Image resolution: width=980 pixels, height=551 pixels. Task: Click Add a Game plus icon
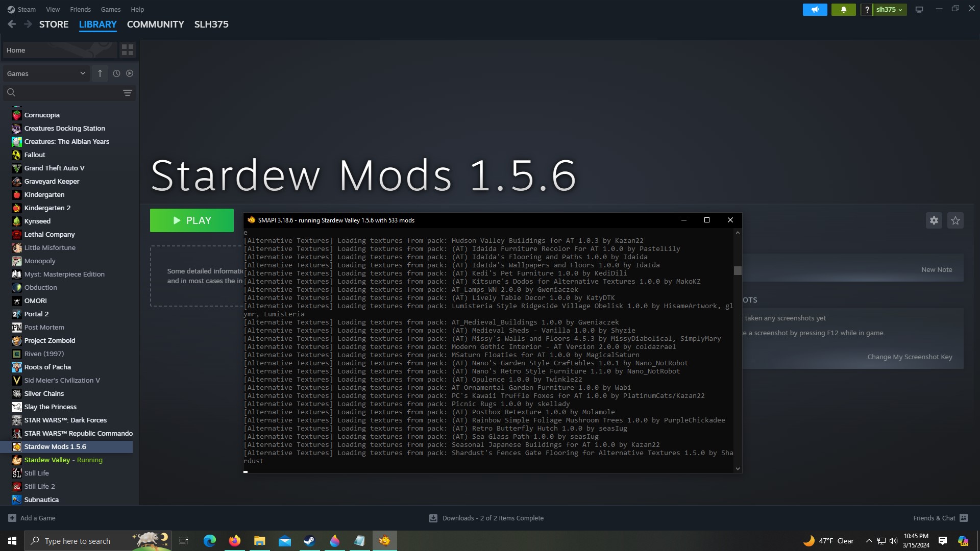12,518
